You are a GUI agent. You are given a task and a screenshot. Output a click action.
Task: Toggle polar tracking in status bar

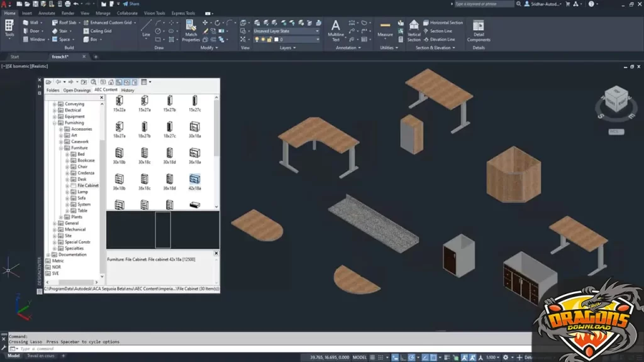tap(411, 358)
